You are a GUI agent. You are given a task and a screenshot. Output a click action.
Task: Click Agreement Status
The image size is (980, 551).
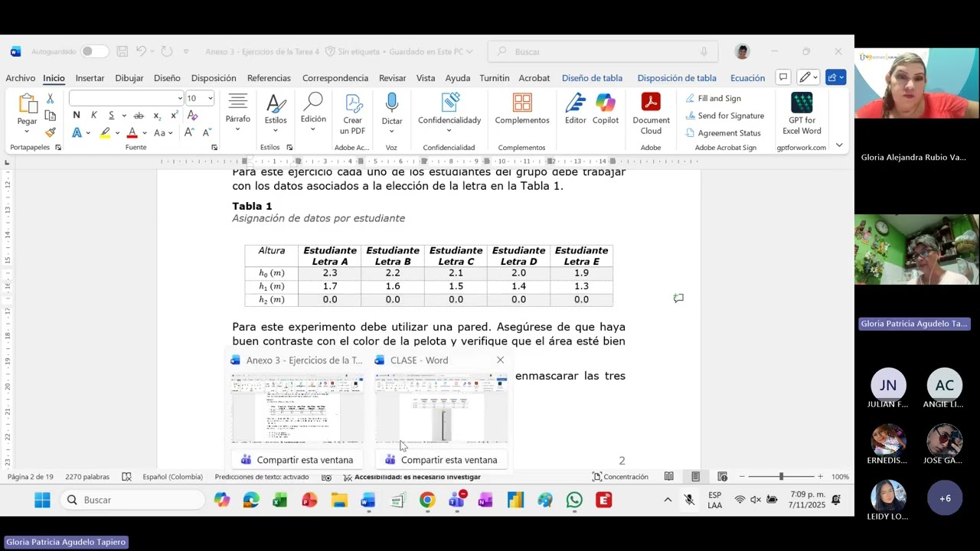tap(723, 133)
